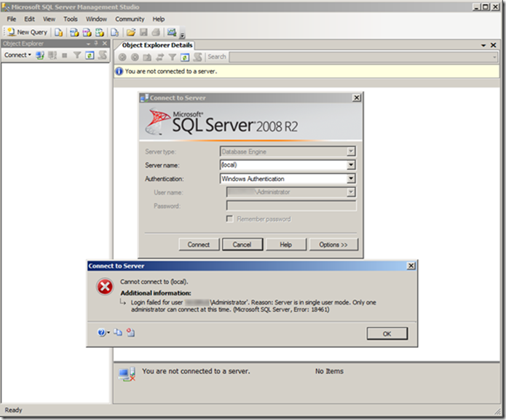Open the Help menu in the menu bar
The width and height of the screenshot is (506, 420).
tap(159, 19)
